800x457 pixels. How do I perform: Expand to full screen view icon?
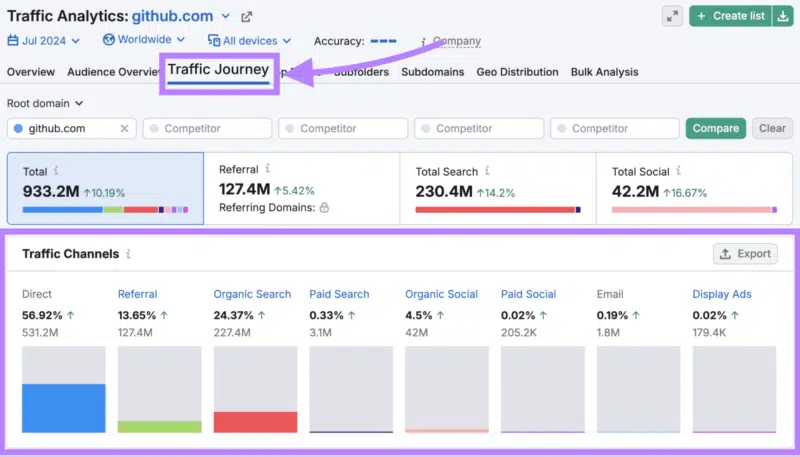[x=672, y=16]
